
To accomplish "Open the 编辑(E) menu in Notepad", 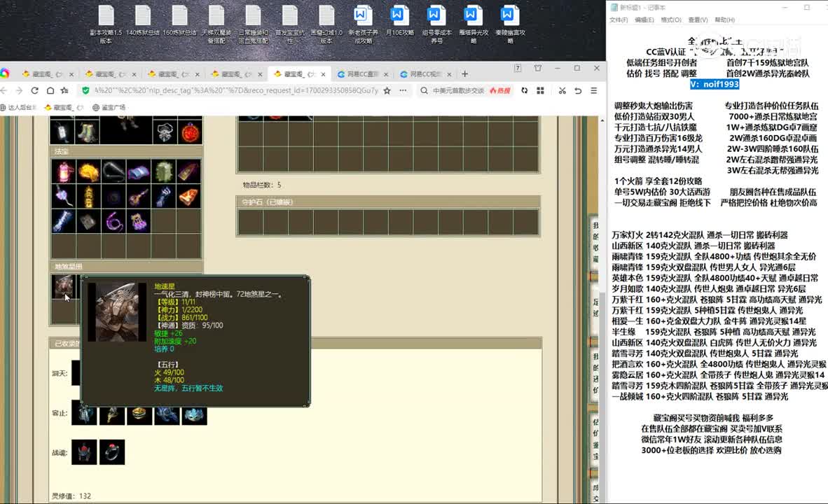I will [644, 20].
